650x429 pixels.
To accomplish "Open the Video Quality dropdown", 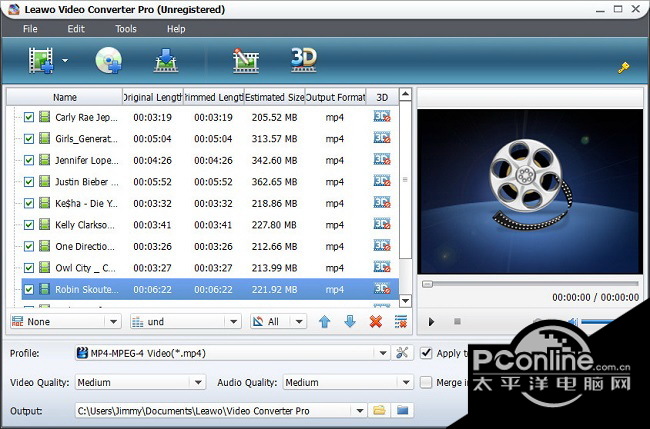I will [197, 382].
